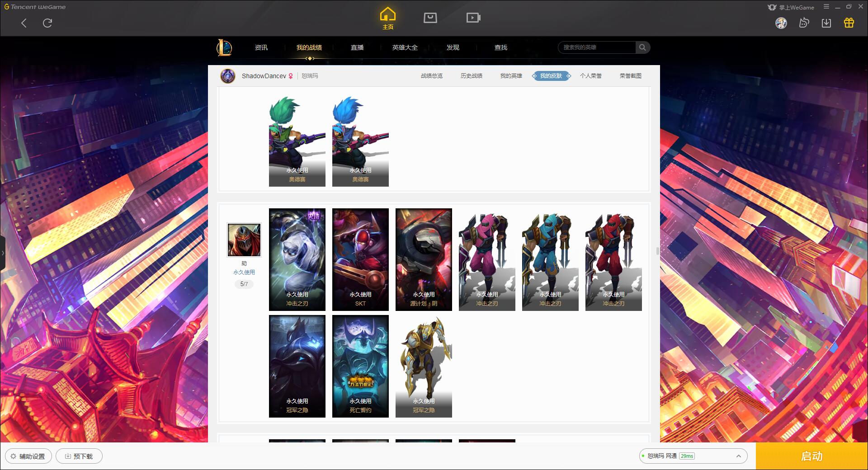This screenshot has width=868, height=470.
Task: Open the video live stream icon
Action: 473,18
